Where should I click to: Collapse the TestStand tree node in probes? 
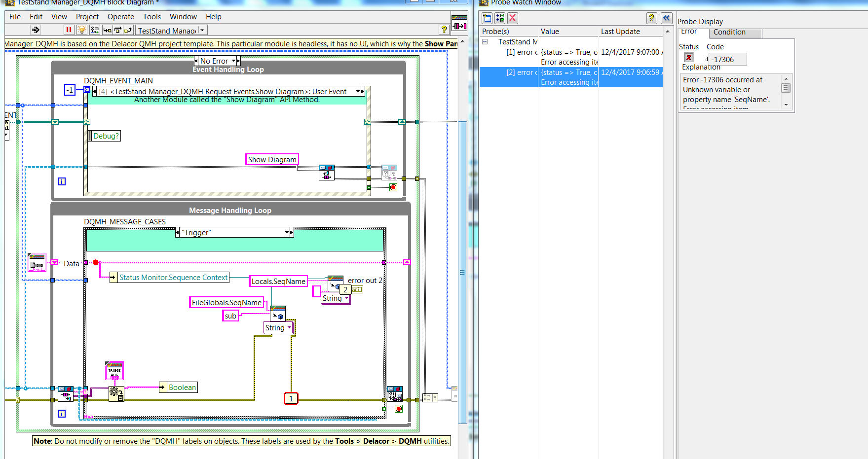pos(485,42)
